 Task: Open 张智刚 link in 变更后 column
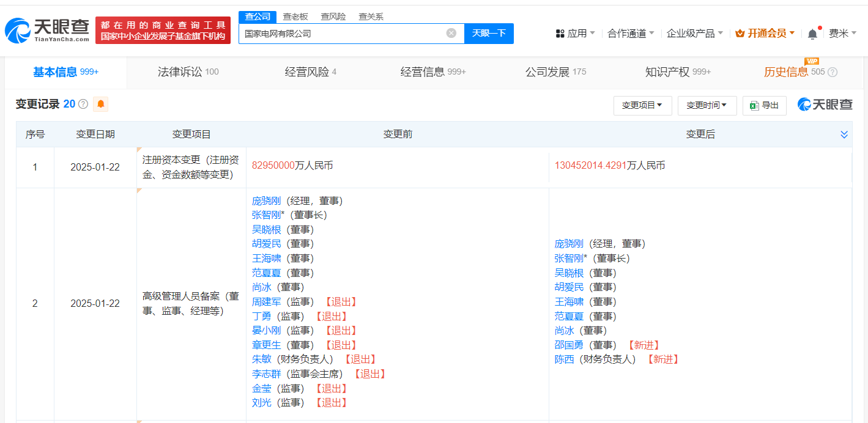pyautogui.click(x=569, y=258)
